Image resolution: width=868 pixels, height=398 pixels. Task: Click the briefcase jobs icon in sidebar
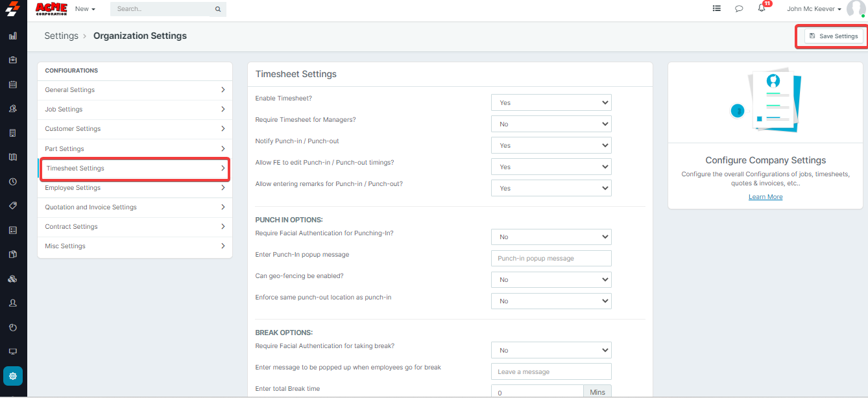tap(13, 60)
